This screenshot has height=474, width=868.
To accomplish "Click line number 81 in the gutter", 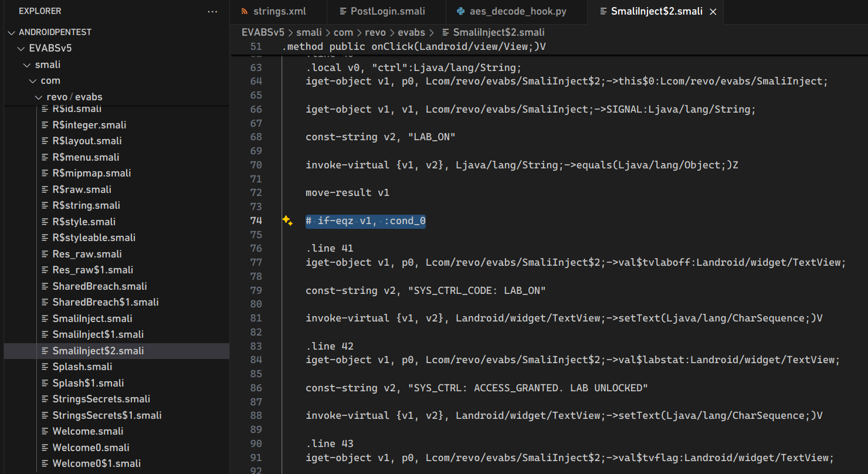I will click(256, 318).
